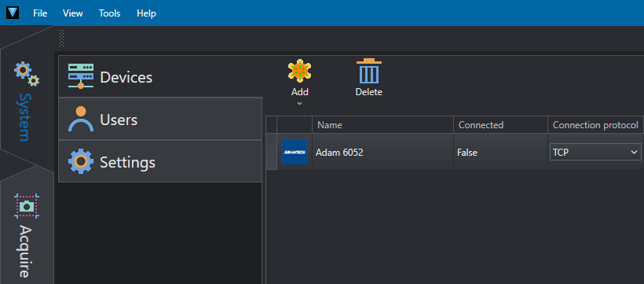Click the application logo icon

13,13
